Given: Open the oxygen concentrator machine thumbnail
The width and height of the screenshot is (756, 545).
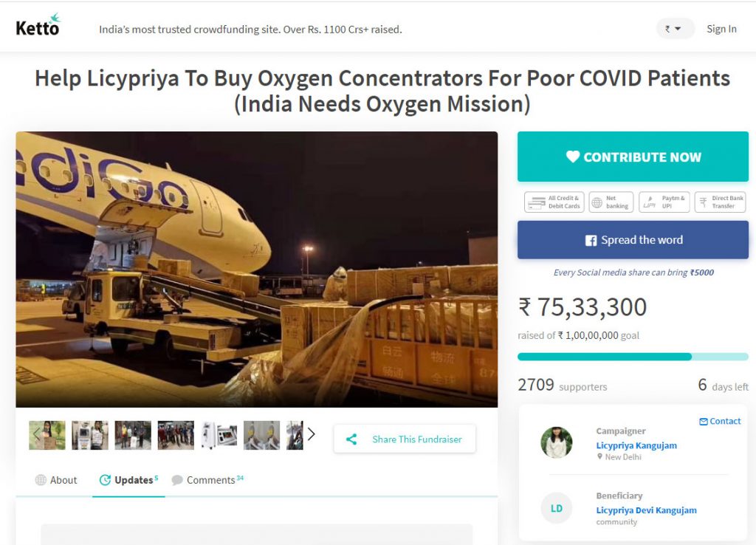Looking at the screenshot, I should [x=219, y=436].
